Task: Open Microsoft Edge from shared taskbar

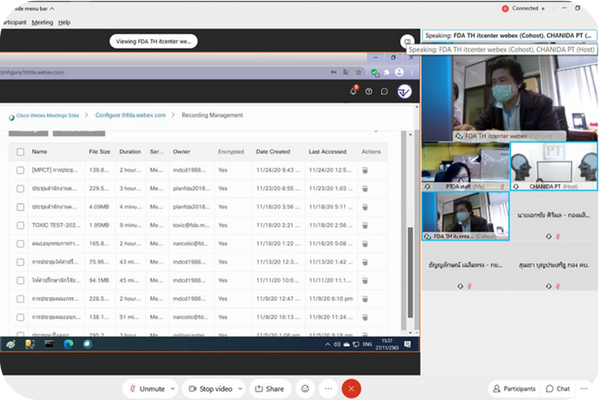Action: [68, 344]
